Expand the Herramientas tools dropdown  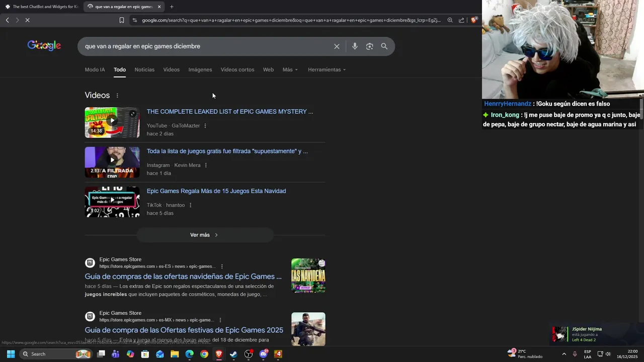coord(327,69)
